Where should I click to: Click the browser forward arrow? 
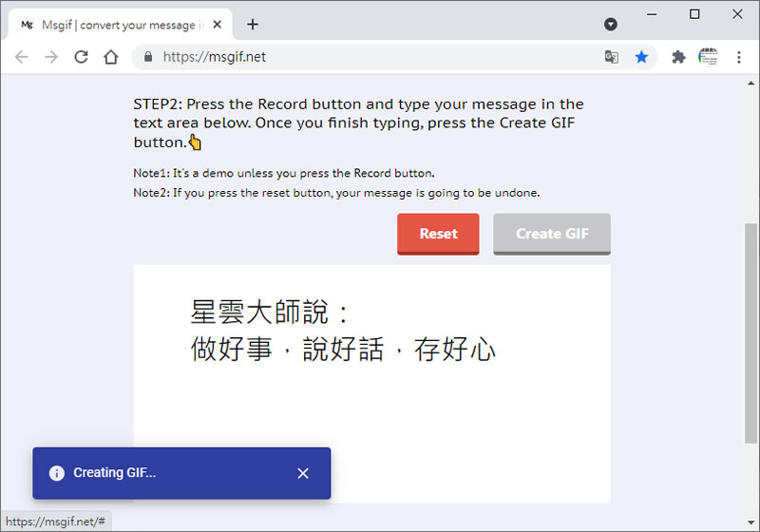51,57
